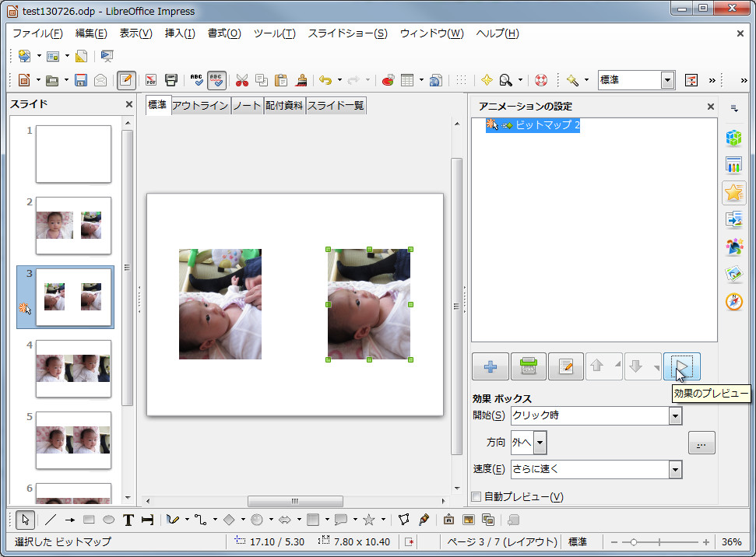Open the 挿入 menu
This screenshot has width=756, height=557.
point(180,33)
